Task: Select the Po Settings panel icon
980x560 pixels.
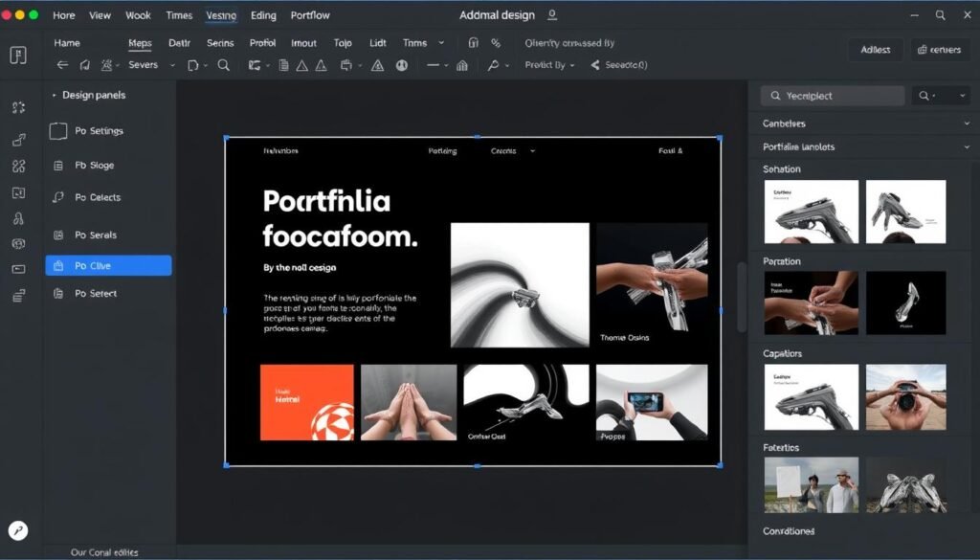Action: [58, 131]
